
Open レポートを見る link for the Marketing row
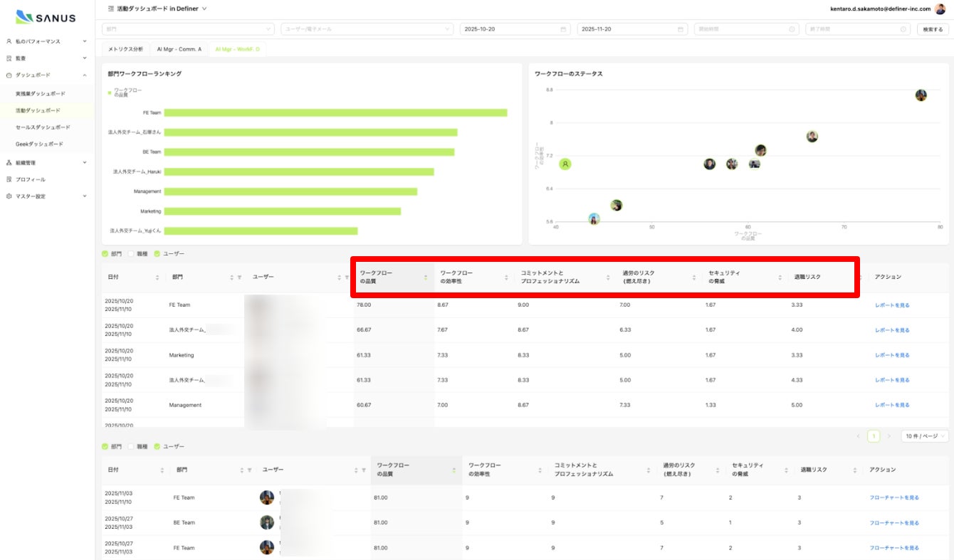(892, 355)
